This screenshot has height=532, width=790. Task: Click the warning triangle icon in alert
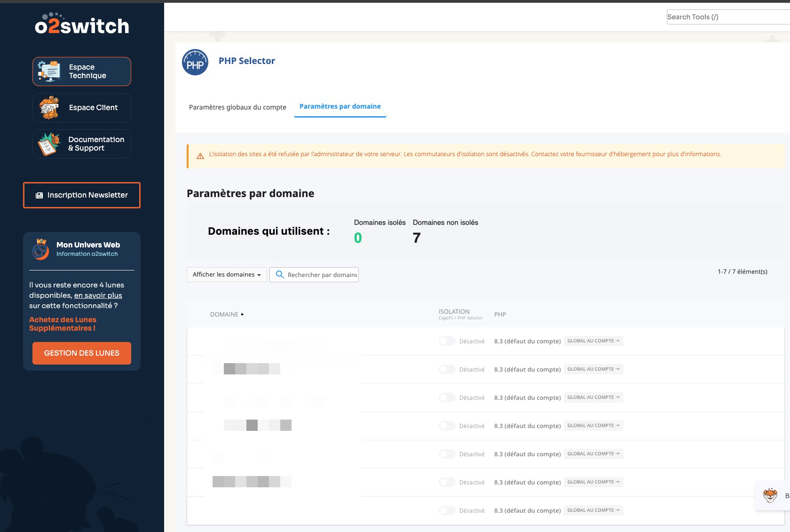coord(200,156)
